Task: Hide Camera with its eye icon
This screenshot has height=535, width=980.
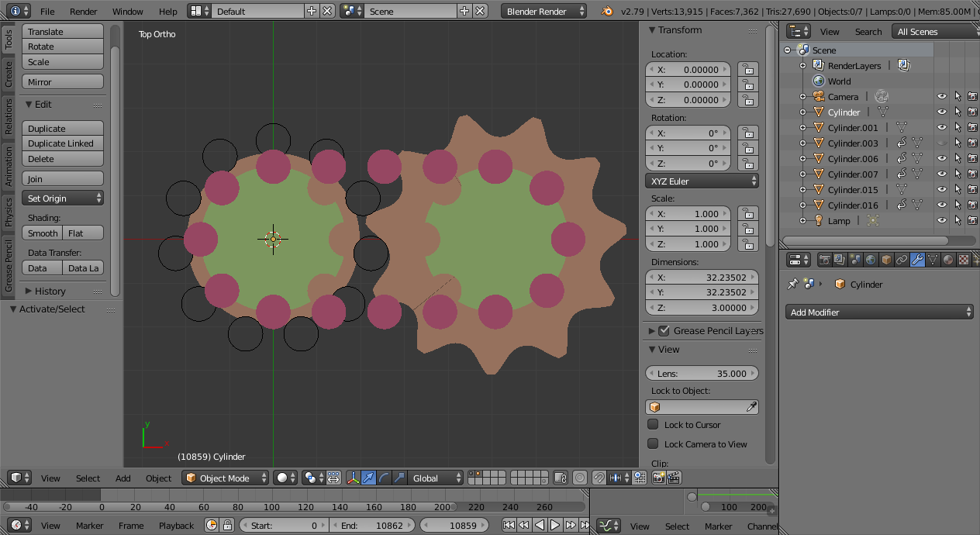Action: [x=942, y=96]
